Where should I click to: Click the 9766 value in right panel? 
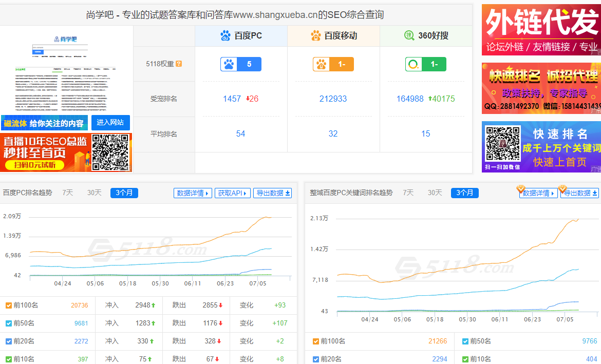pos(590,341)
